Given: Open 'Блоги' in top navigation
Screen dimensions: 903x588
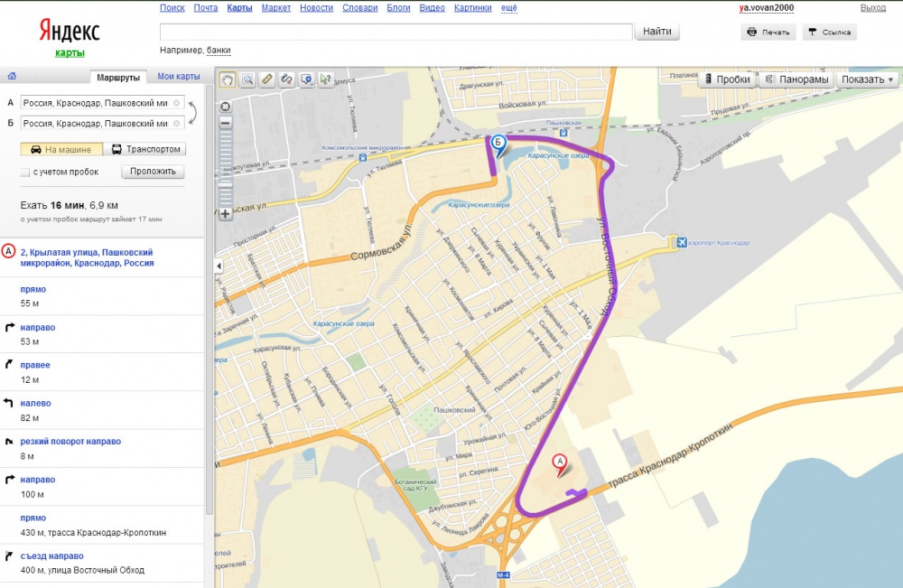Looking at the screenshot, I should point(398,7).
